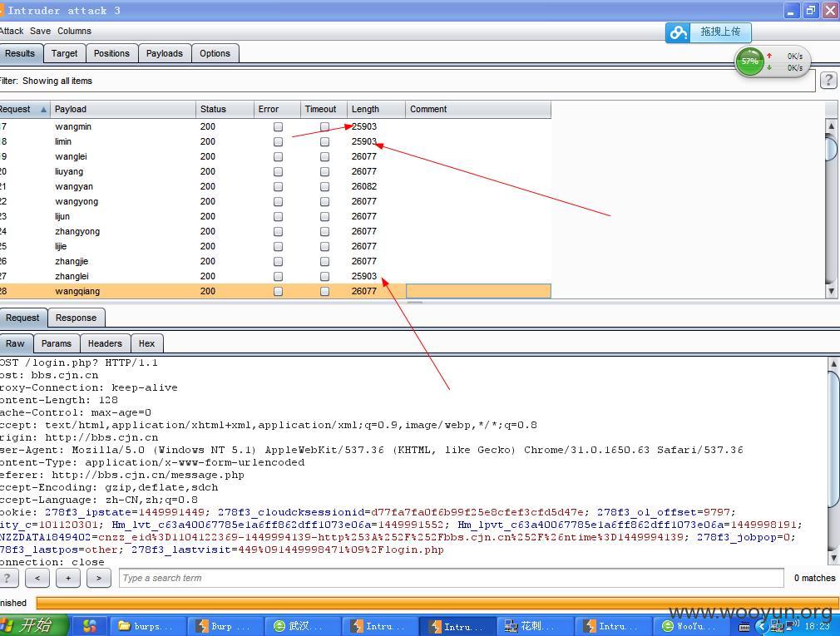Click the 18:23 clock in tray

(817, 626)
